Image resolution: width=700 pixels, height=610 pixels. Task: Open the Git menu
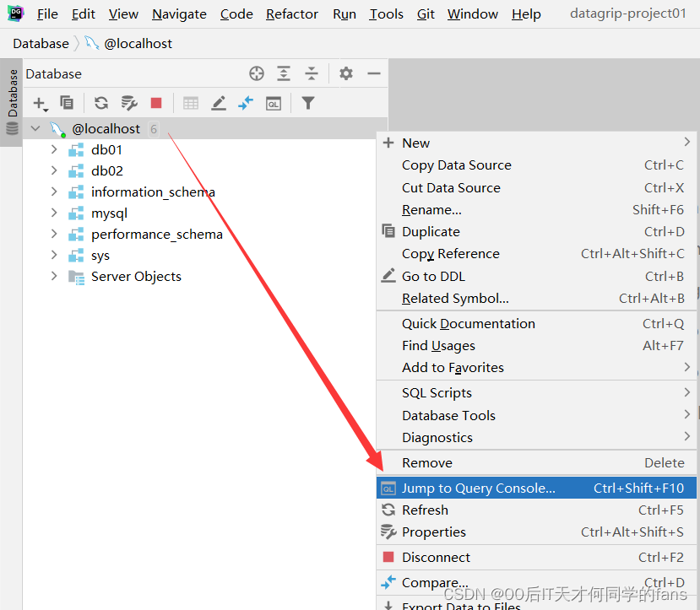pyautogui.click(x=426, y=14)
